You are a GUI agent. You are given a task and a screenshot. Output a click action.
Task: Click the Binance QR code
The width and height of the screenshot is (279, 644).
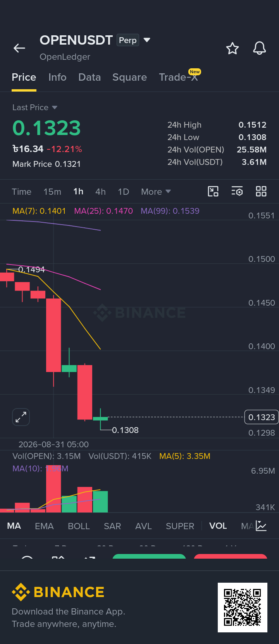click(243, 608)
